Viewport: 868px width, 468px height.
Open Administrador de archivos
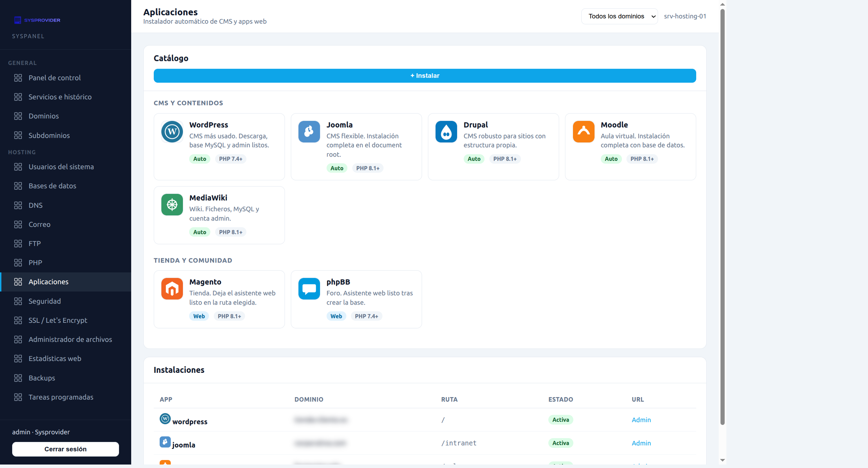coord(66,339)
